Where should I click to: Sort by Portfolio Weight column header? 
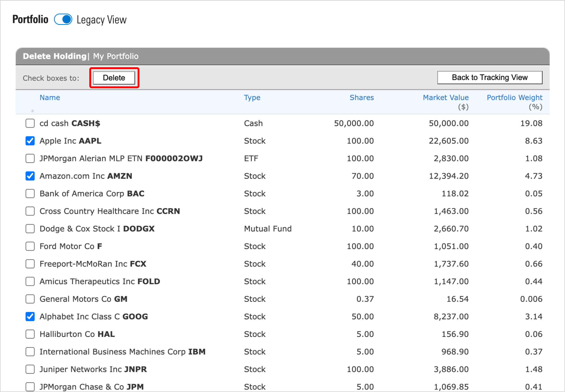(514, 98)
